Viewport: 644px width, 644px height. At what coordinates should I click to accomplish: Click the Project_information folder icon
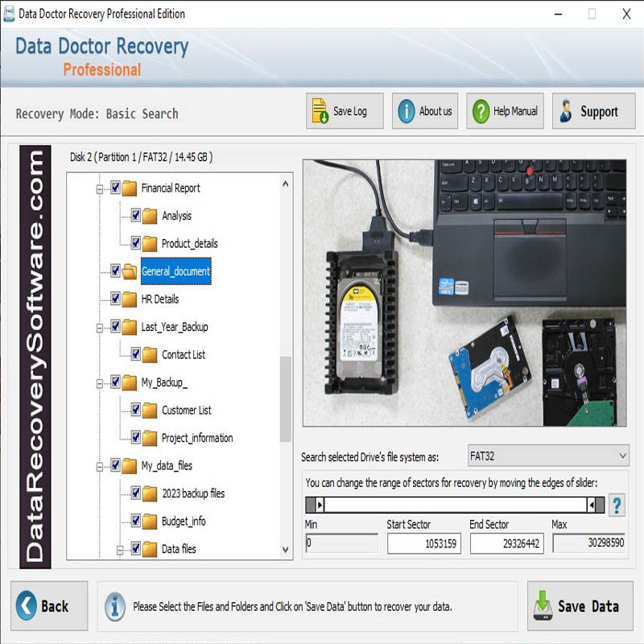point(150,438)
